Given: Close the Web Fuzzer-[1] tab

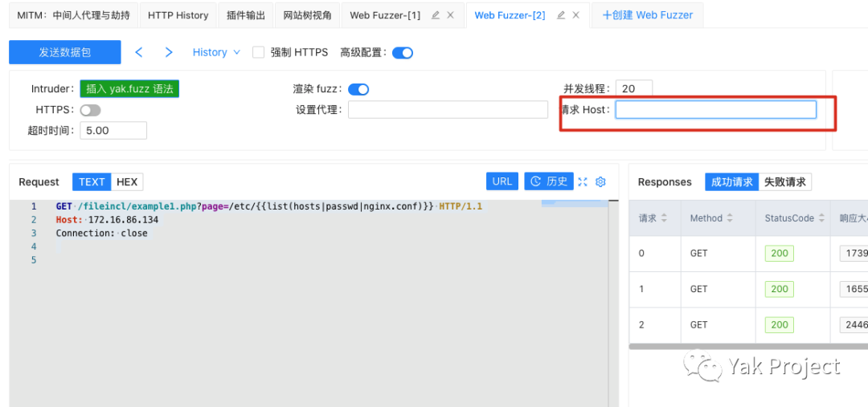Looking at the screenshot, I should click(x=451, y=15).
